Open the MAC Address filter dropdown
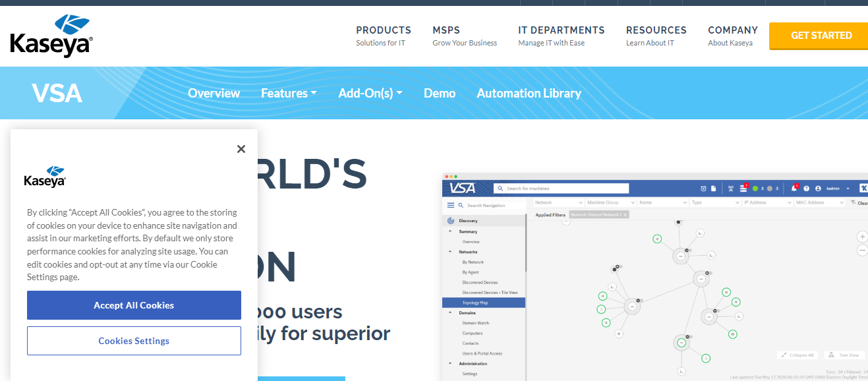 [x=819, y=203]
